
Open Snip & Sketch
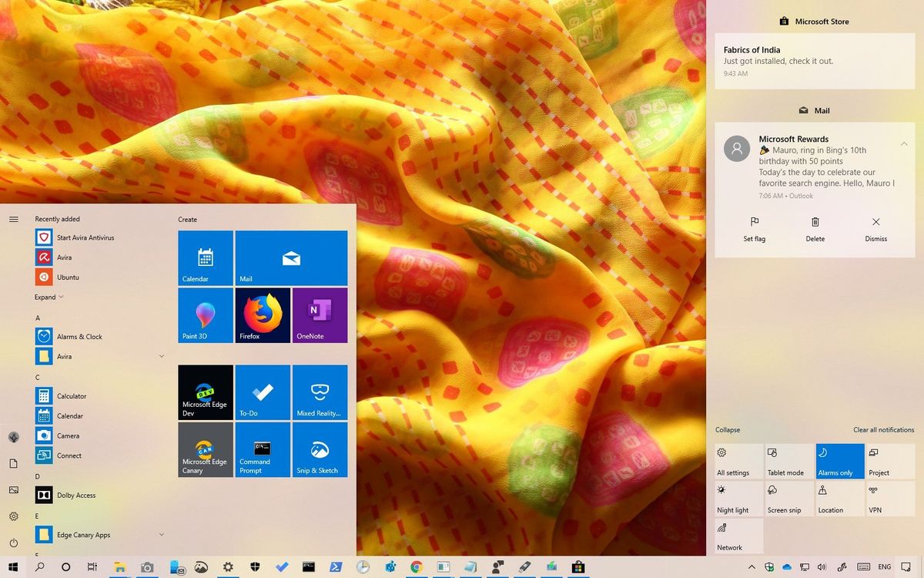point(320,450)
